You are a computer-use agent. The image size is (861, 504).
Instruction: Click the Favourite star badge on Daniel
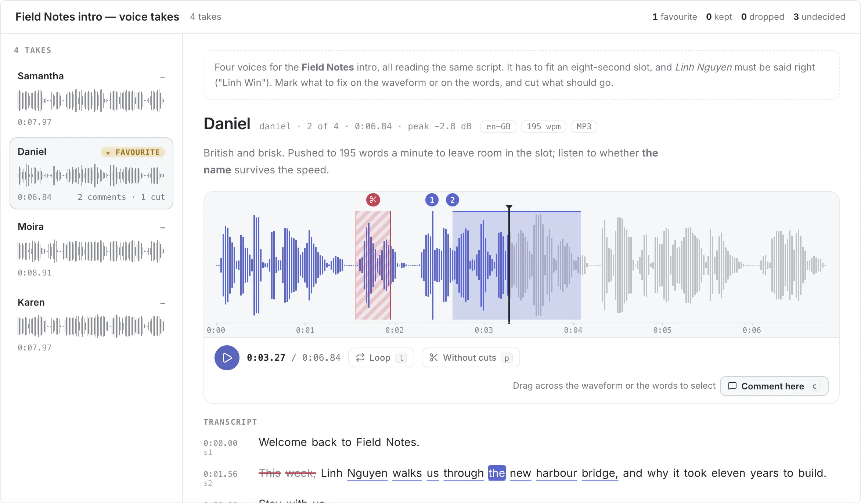pos(133,152)
